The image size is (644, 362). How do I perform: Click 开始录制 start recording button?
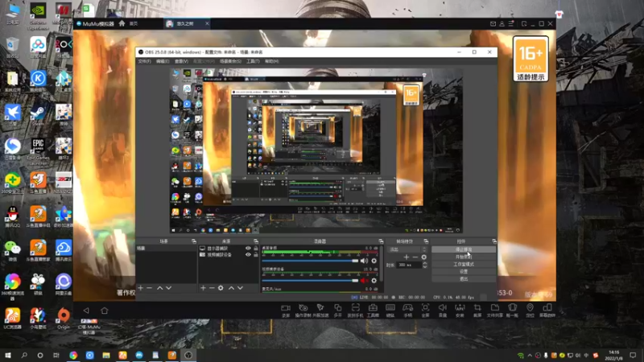(x=464, y=257)
